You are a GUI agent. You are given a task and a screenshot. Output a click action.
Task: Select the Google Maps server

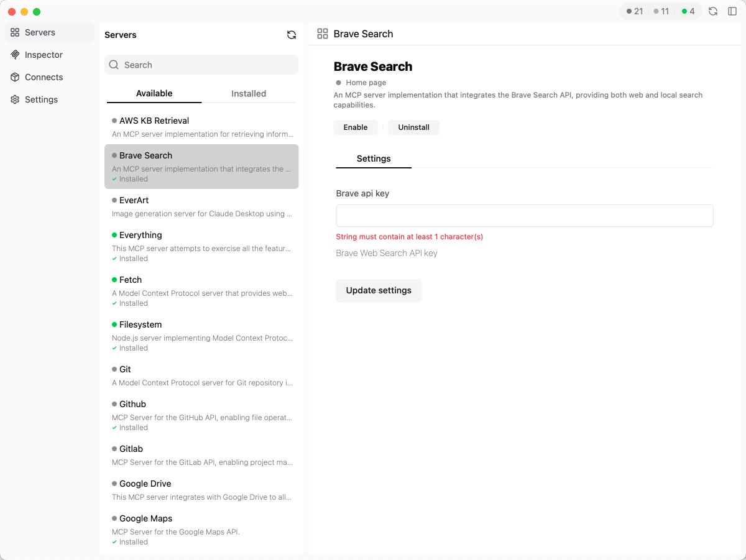click(201, 530)
